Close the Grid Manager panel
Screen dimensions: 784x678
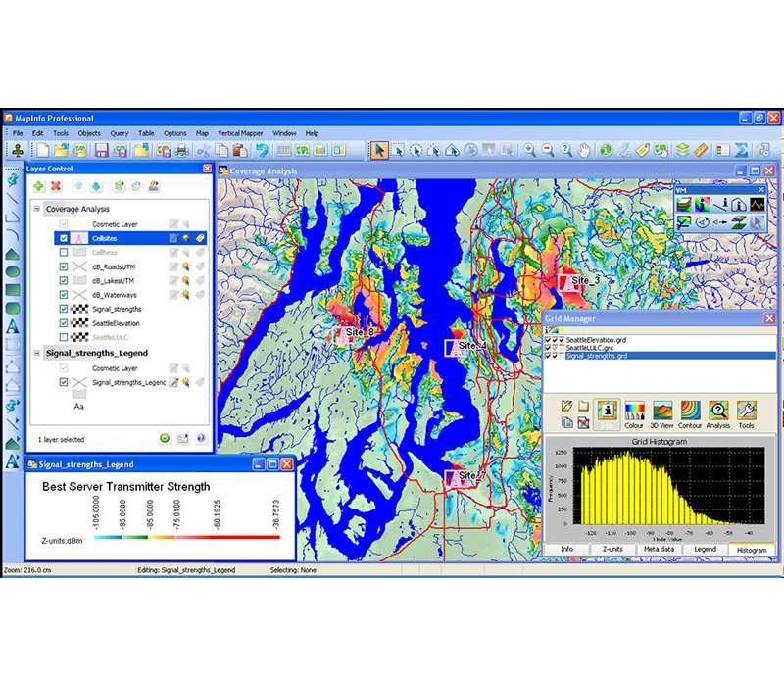tap(769, 318)
